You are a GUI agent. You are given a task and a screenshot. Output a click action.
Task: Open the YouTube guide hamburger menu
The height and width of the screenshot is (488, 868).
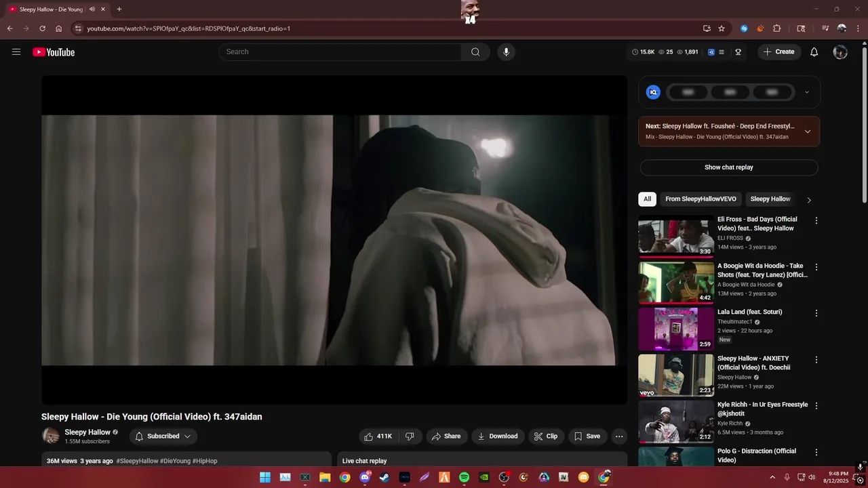16,52
